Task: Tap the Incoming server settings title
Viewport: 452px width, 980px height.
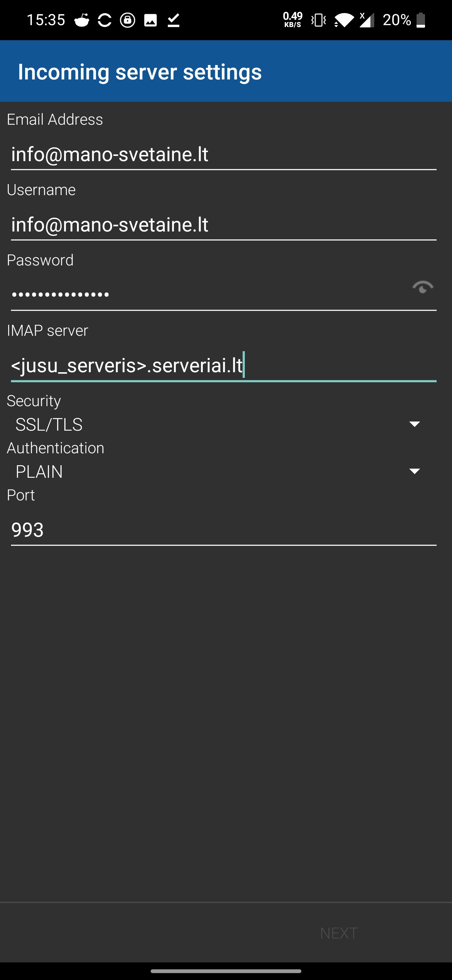Action: tap(140, 72)
